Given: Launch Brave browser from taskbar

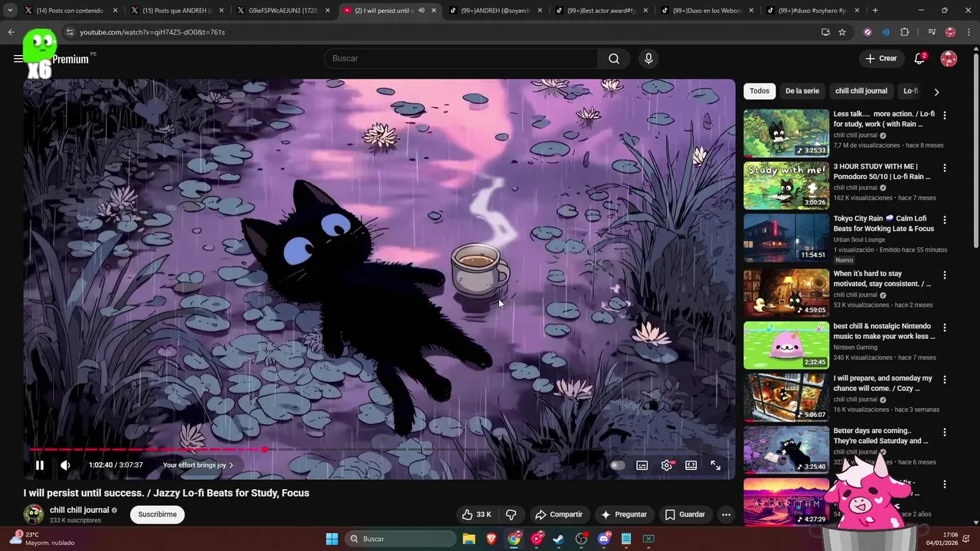Looking at the screenshot, I should tap(492, 539).
